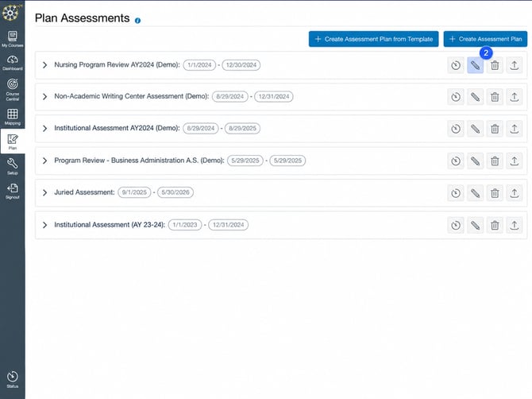The width and height of the screenshot is (532, 399).
Task: Click Institutional Assessment AY2024 (Demo) title
Action: 117,128
